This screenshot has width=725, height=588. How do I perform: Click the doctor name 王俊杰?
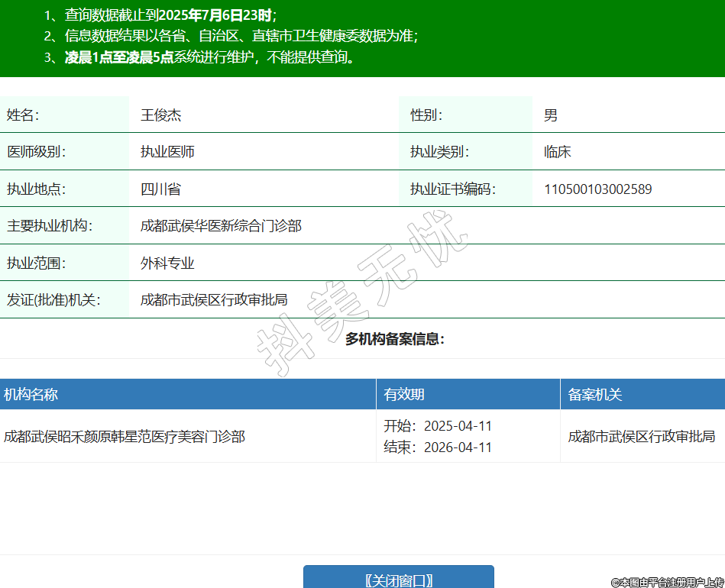(160, 115)
